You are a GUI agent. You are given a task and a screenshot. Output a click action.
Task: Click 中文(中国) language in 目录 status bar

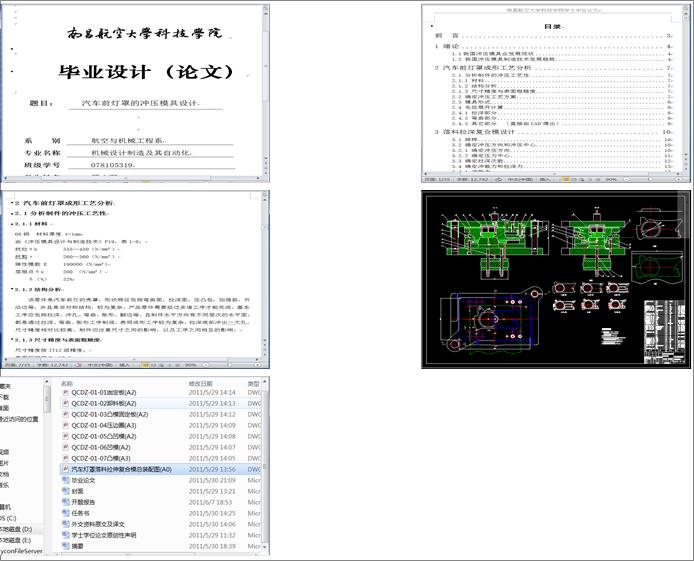coord(520,179)
